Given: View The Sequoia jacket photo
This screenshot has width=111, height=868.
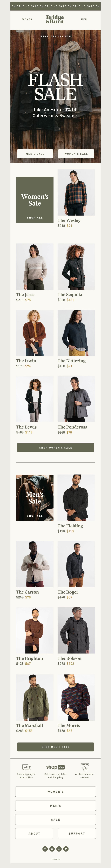Looking at the screenshot, I should pos(76,266).
